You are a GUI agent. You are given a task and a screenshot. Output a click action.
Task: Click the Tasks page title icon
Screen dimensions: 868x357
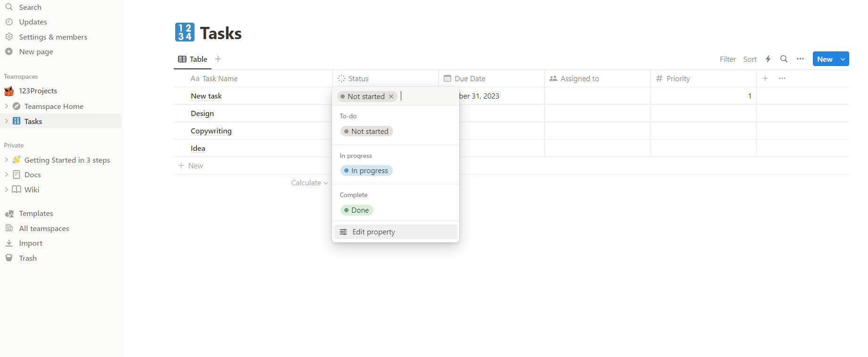pos(185,33)
